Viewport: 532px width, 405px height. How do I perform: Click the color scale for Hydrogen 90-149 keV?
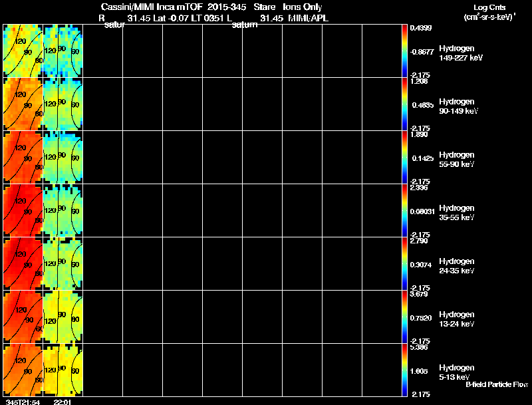tap(404, 104)
